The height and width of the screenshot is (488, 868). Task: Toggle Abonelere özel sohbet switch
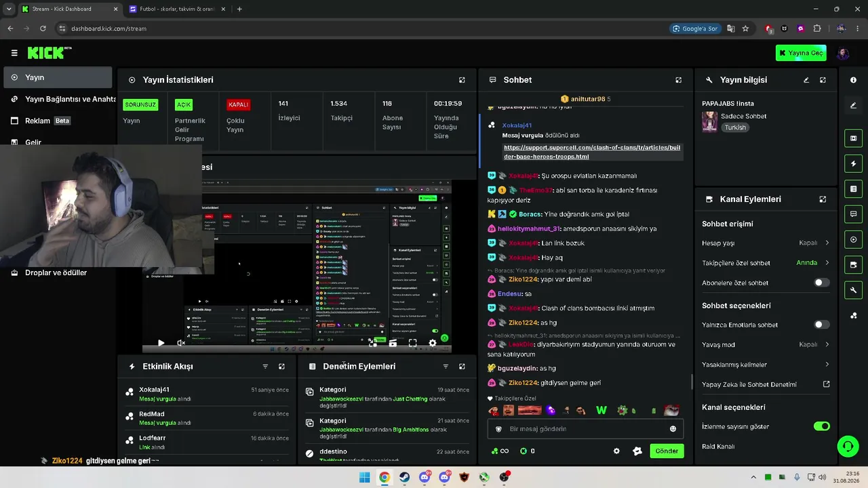821,283
